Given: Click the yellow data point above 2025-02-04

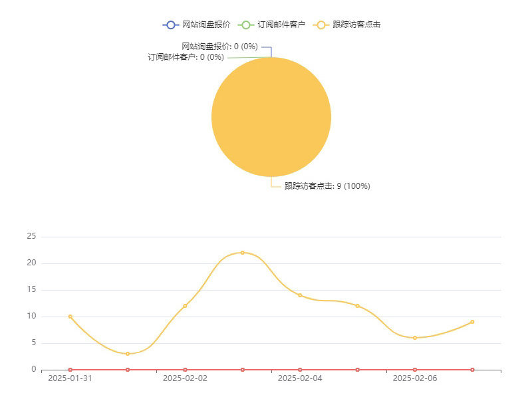Looking at the screenshot, I should click(x=300, y=295).
